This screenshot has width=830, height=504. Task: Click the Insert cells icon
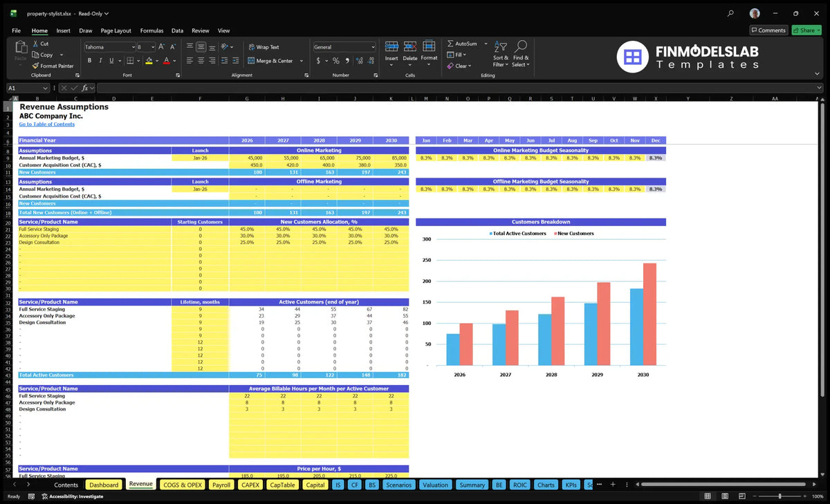click(x=391, y=46)
